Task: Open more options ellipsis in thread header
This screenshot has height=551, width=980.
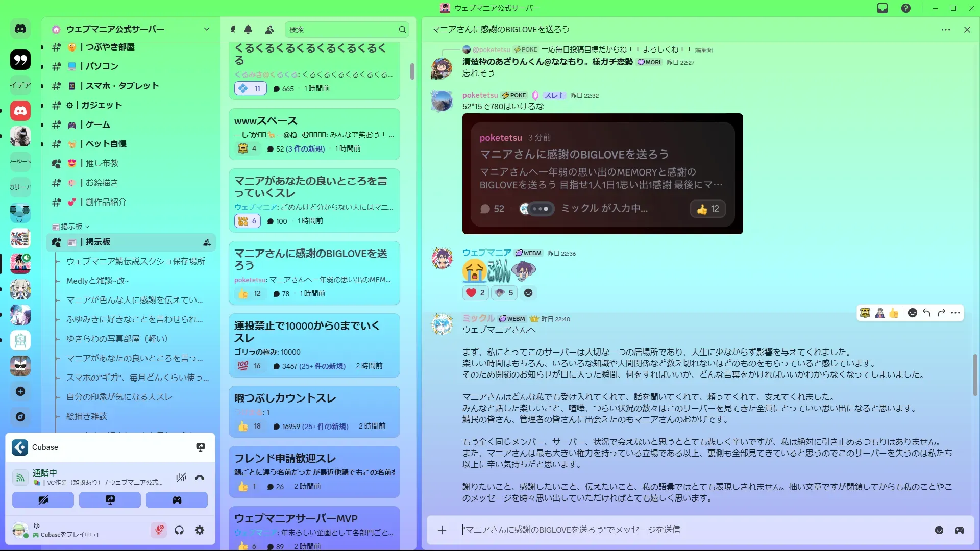Action: coord(946,30)
